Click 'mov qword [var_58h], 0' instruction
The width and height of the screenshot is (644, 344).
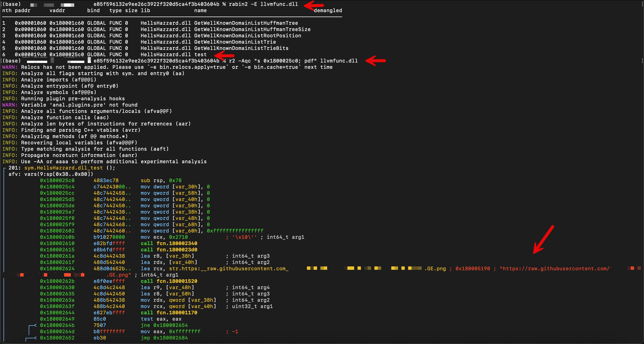(x=175, y=193)
